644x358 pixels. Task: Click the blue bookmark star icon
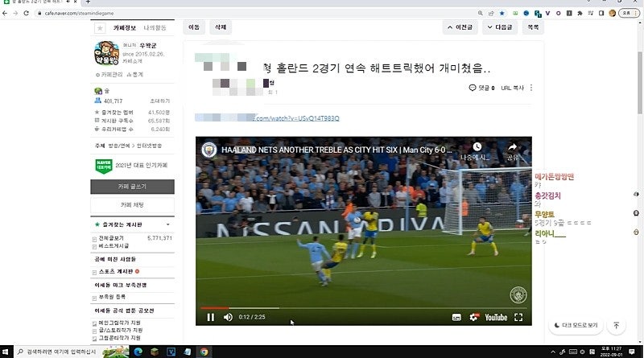[x=502, y=13]
